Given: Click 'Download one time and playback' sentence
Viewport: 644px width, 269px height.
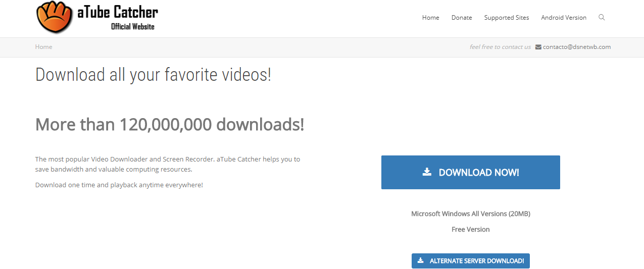Looking at the screenshot, I should coord(119,185).
